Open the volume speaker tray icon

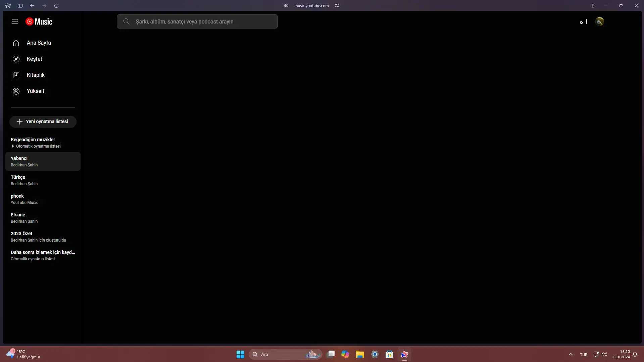click(604, 354)
